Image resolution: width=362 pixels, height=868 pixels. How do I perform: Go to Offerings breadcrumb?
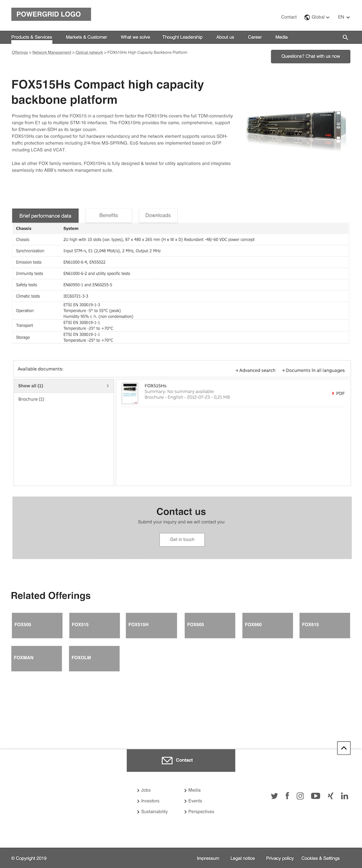pyautogui.click(x=20, y=53)
